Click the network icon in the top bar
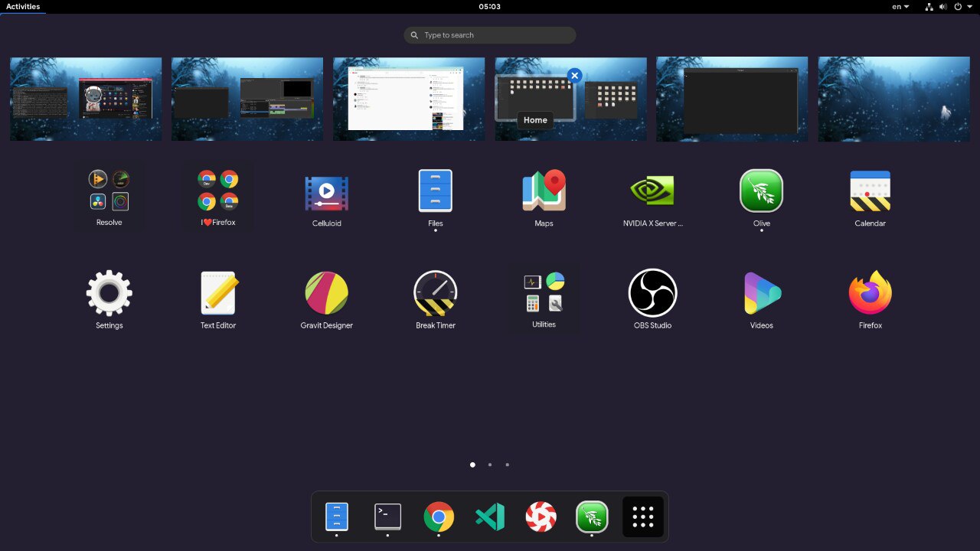980x551 pixels. tap(929, 6)
